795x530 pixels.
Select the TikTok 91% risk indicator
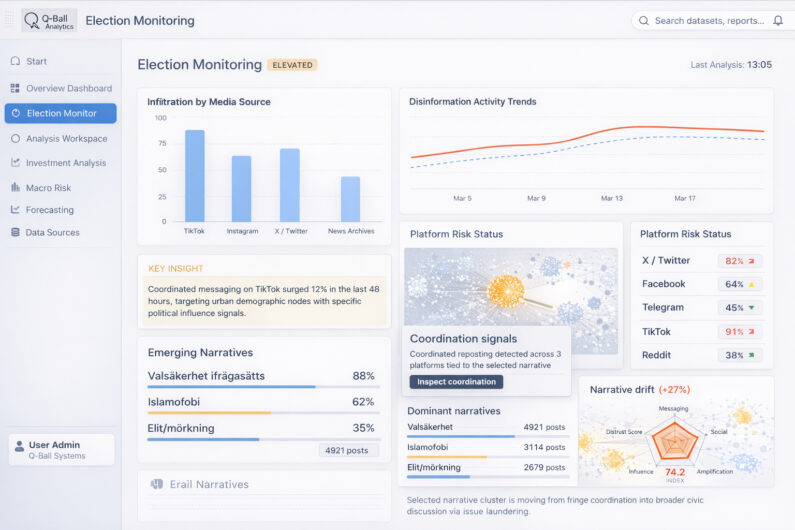tap(739, 332)
